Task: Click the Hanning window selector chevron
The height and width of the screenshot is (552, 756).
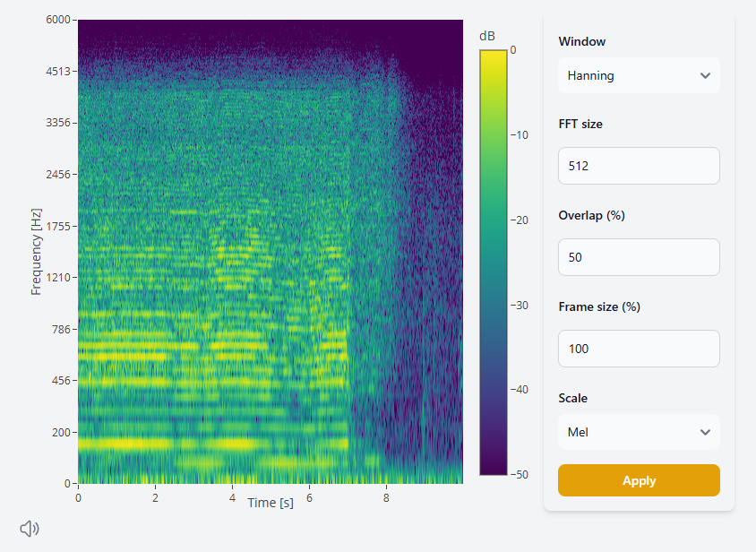Action: [705, 75]
